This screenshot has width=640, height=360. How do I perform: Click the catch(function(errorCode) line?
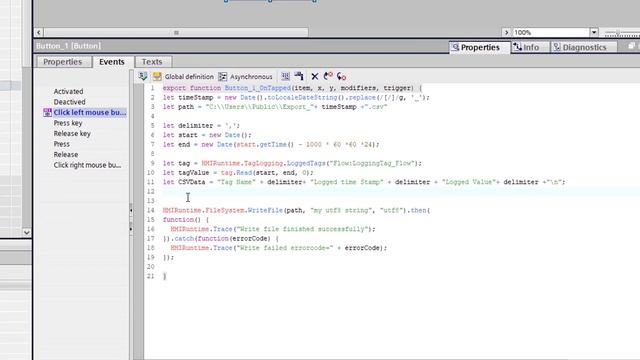tap(220, 239)
